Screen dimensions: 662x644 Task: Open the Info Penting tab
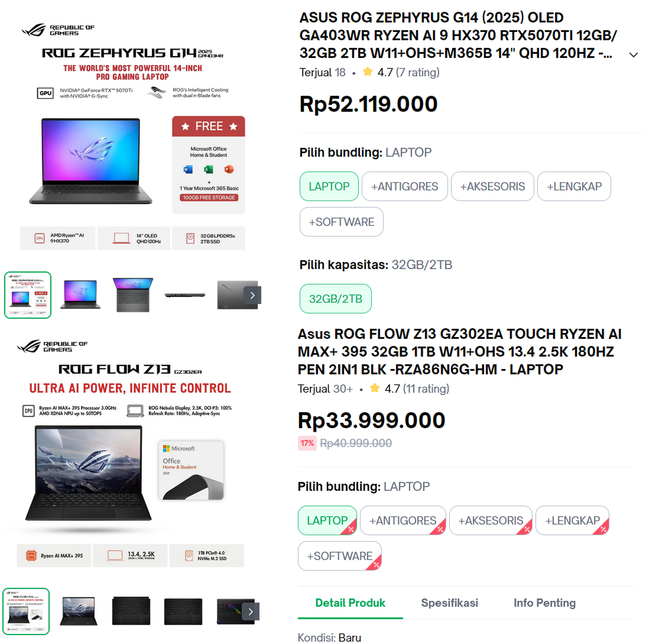544,603
